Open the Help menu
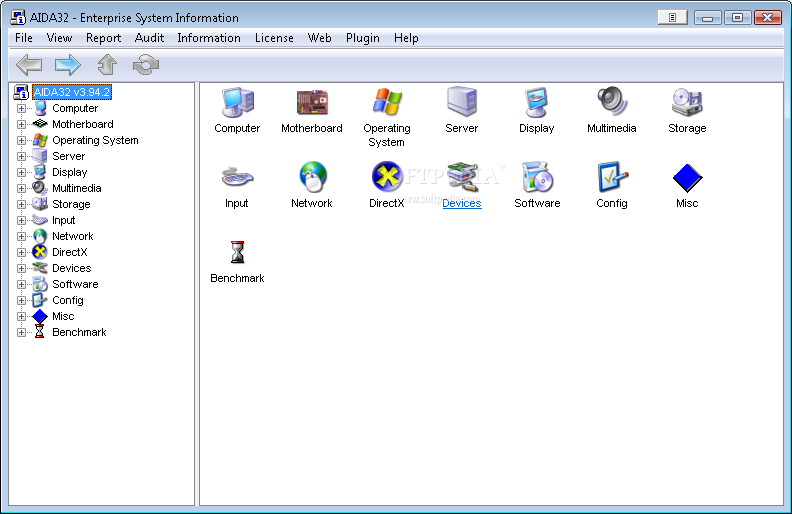The image size is (792, 514). pos(406,38)
